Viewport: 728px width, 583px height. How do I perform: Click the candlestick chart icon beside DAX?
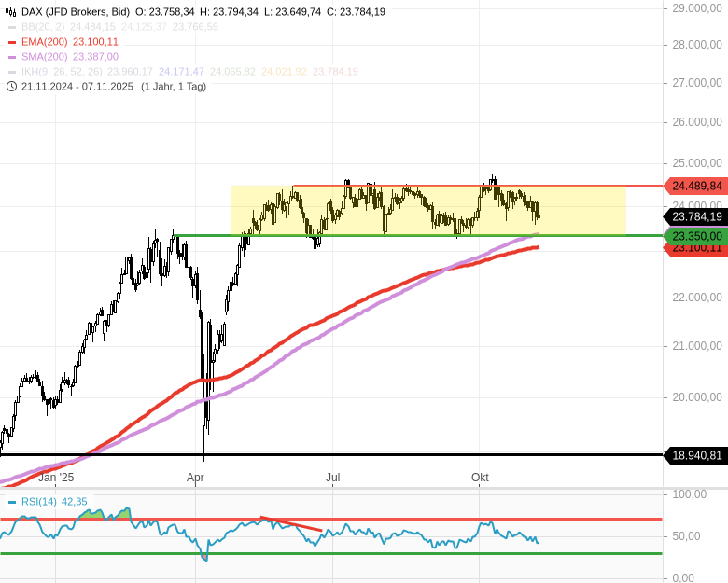[11, 12]
